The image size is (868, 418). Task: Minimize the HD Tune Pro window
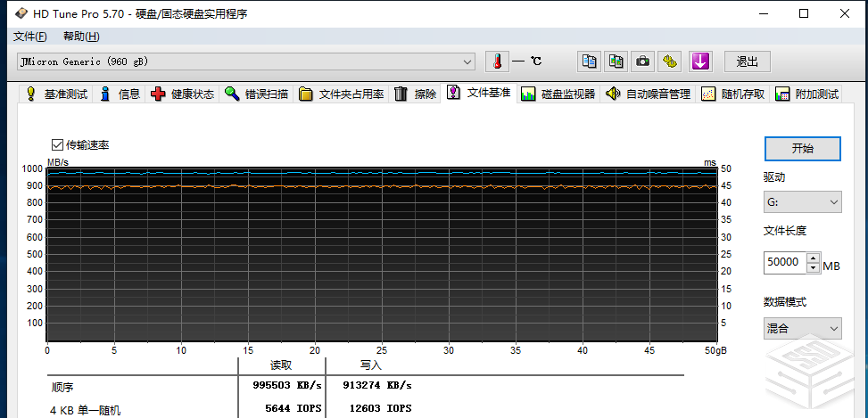[x=764, y=14]
